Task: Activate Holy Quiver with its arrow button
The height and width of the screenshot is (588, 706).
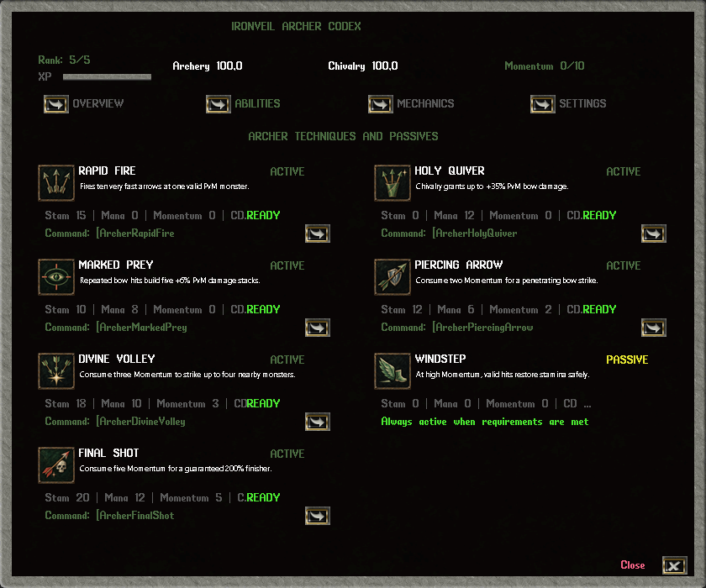Action: (x=653, y=234)
